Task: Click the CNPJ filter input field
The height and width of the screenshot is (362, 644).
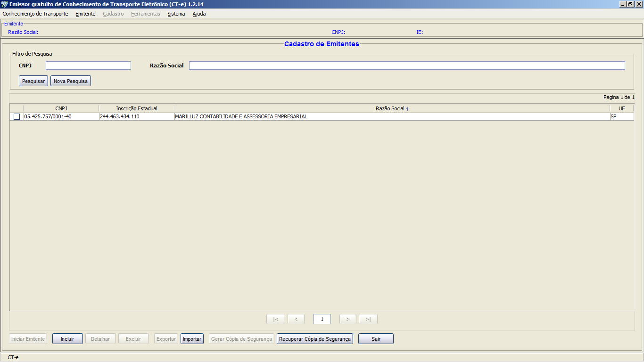Action: coord(88,66)
